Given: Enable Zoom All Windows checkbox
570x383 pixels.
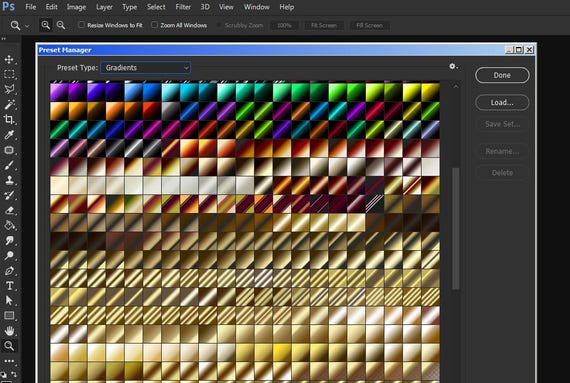Looking at the screenshot, I should [154, 25].
